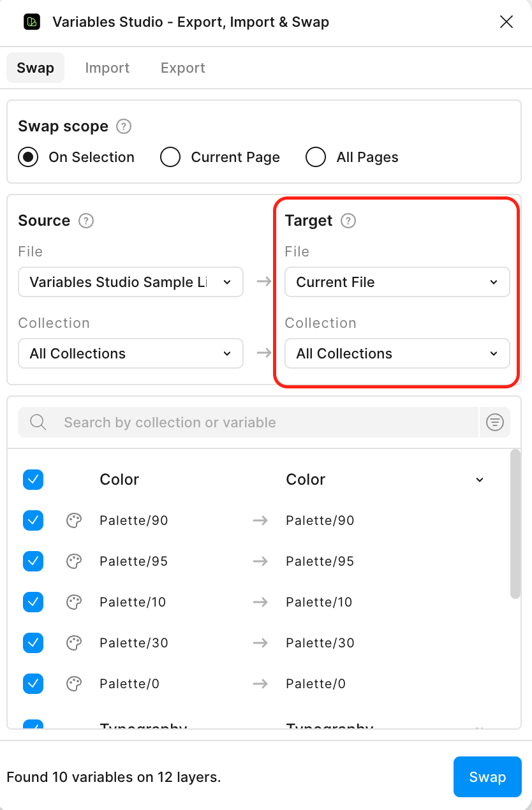This screenshot has width=532, height=810.
Task: Click the Variables Studio logo icon
Action: click(31, 21)
